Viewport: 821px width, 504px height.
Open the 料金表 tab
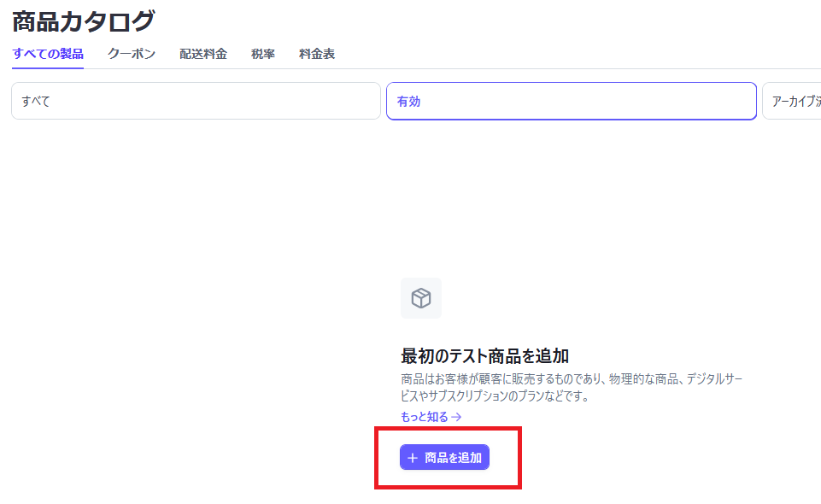pyautogui.click(x=317, y=54)
